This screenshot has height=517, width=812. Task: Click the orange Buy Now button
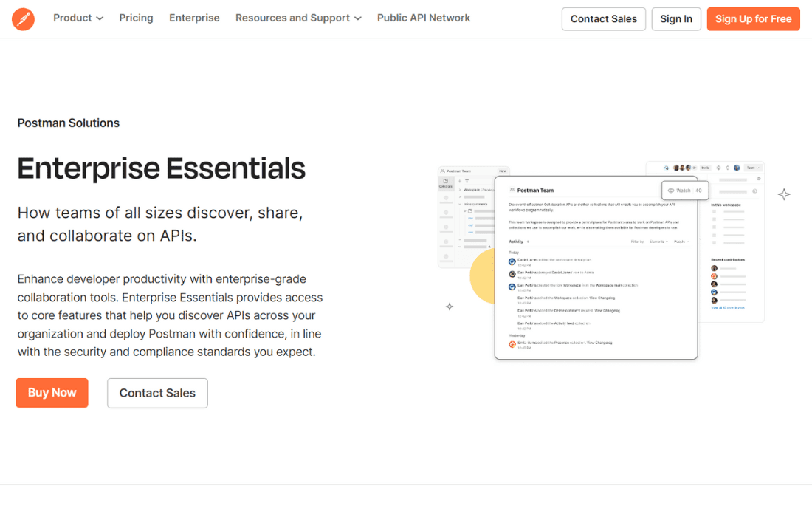[x=52, y=393]
